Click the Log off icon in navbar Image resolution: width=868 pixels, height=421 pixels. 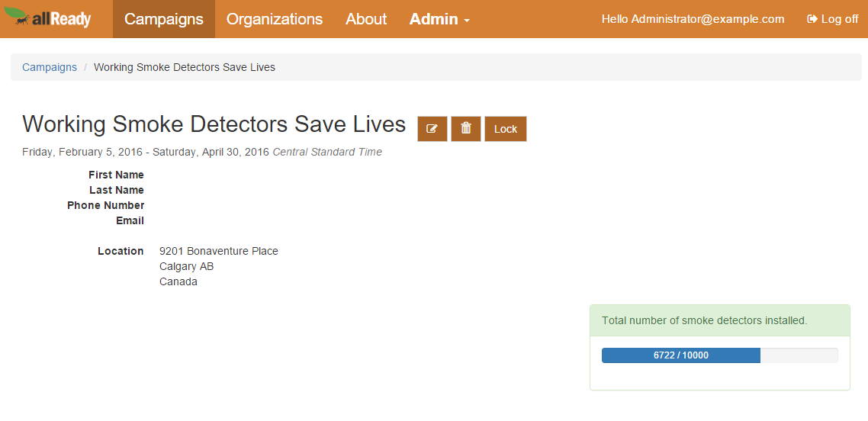pos(812,19)
